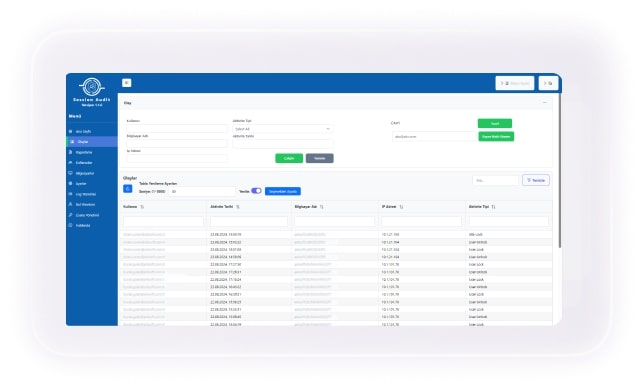This screenshot has width=643, height=389.
Task: Click the Bilgisayar Adı filter field
Action: point(177,143)
